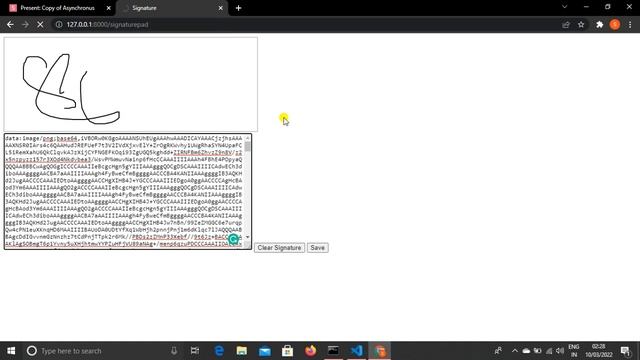Switch to Present: Copy of Asynchronus tab
Screen dimensions: 640x360
pos(57,8)
